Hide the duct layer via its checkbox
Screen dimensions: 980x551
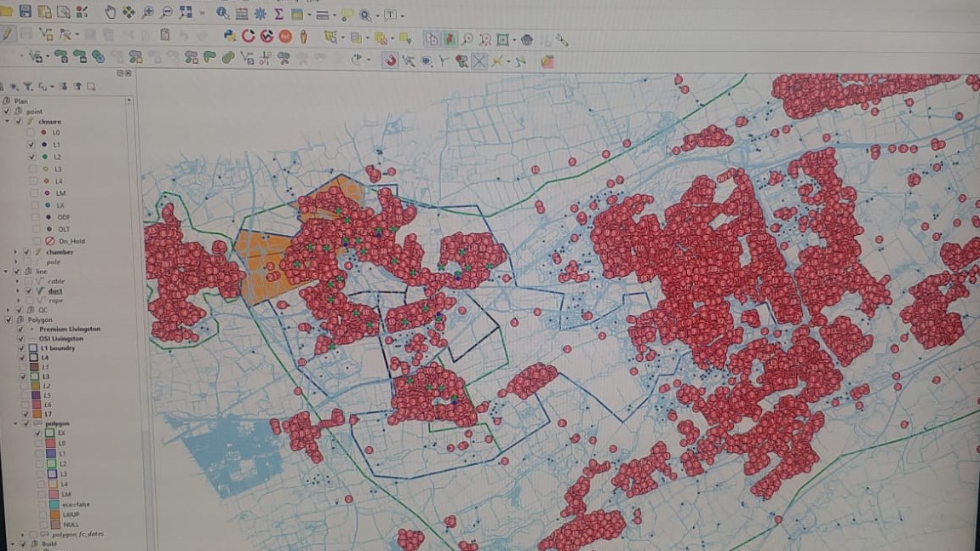click(27, 291)
